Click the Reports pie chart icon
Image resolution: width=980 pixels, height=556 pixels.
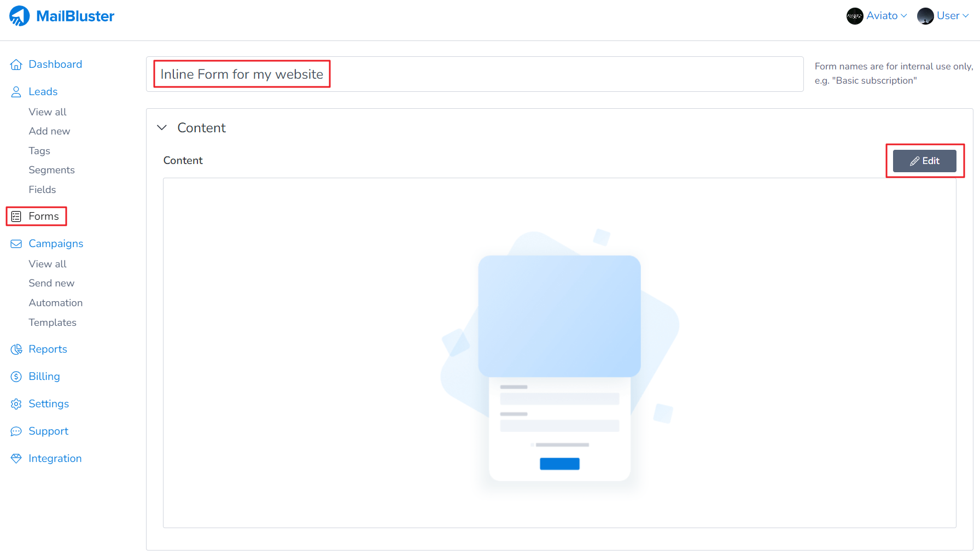tap(16, 349)
